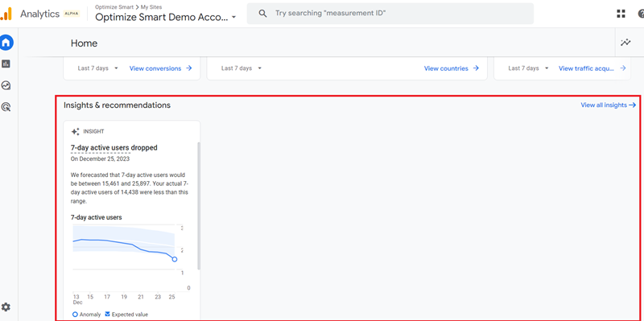Click the View conversions link
644x321 pixels.
click(155, 68)
